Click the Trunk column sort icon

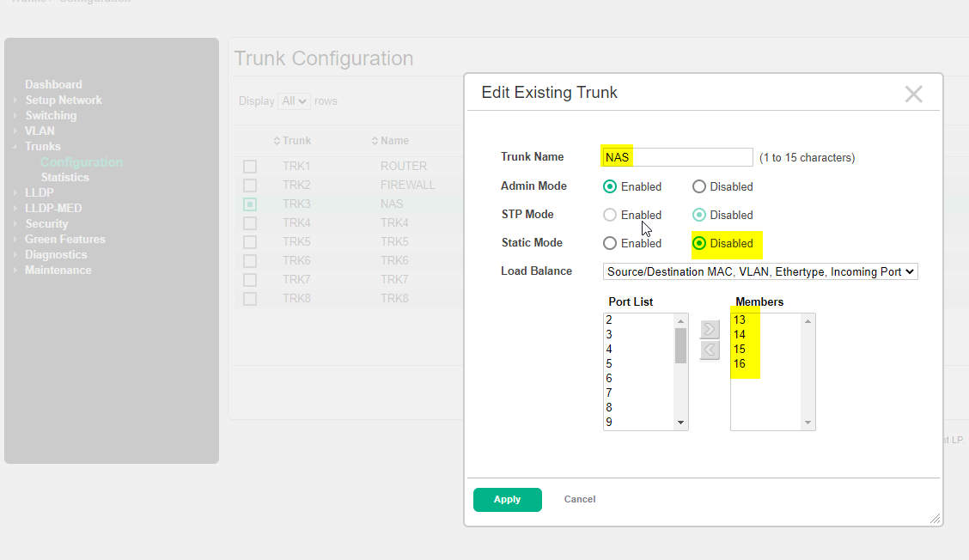coord(277,141)
